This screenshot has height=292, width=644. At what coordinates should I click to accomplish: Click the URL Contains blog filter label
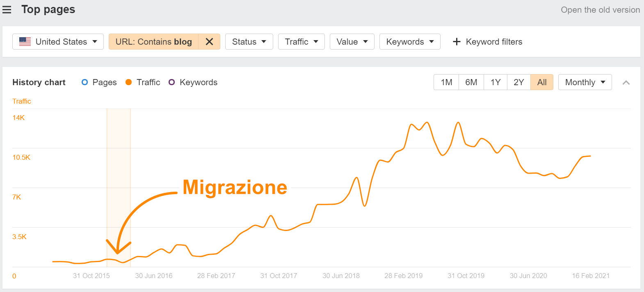[x=153, y=42]
